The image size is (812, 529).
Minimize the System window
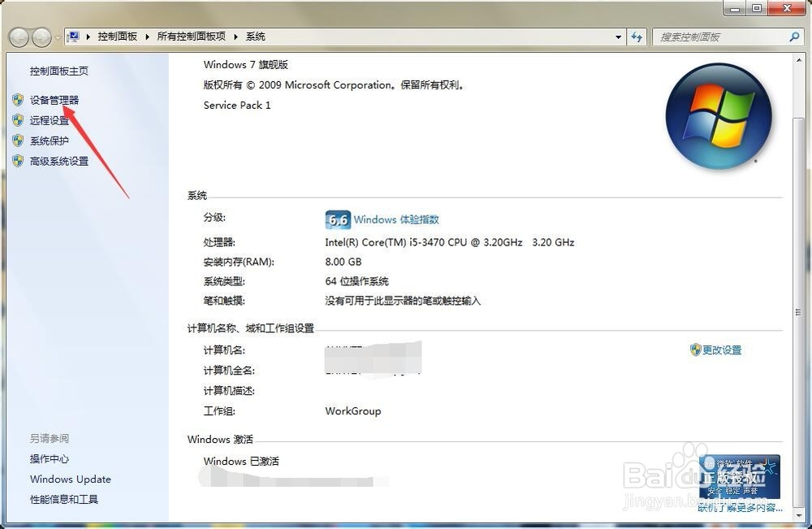coord(735,8)
